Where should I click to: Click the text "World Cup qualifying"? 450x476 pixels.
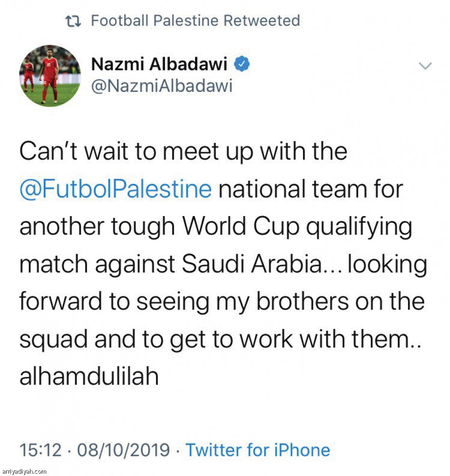tap(297, 227)
